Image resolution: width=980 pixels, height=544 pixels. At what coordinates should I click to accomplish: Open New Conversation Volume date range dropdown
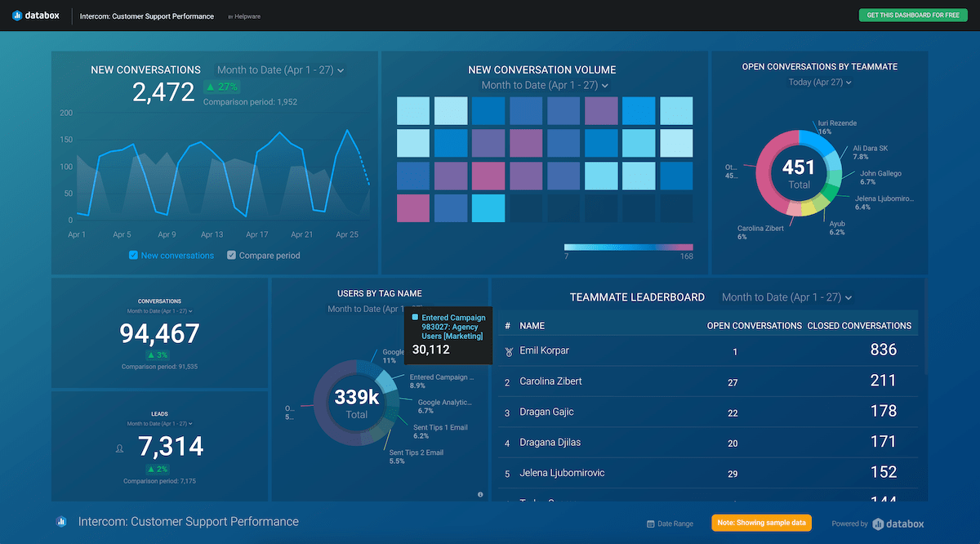coord(545,86)
